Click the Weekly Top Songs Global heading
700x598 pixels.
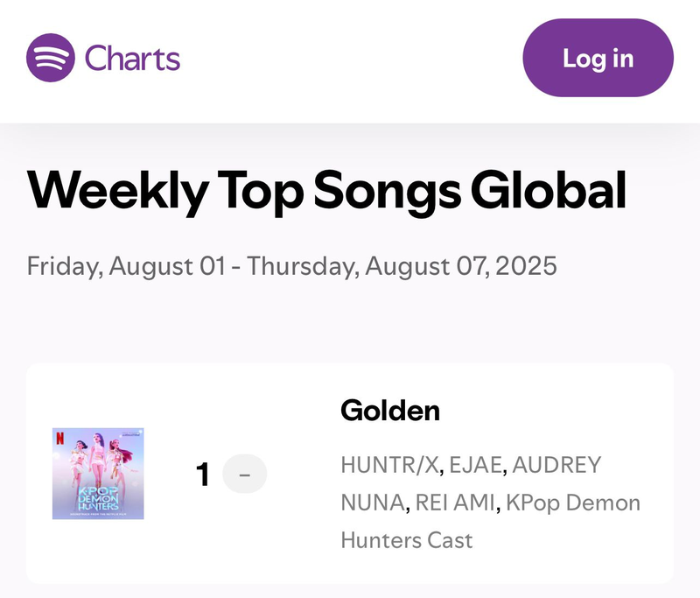point(327,189)
